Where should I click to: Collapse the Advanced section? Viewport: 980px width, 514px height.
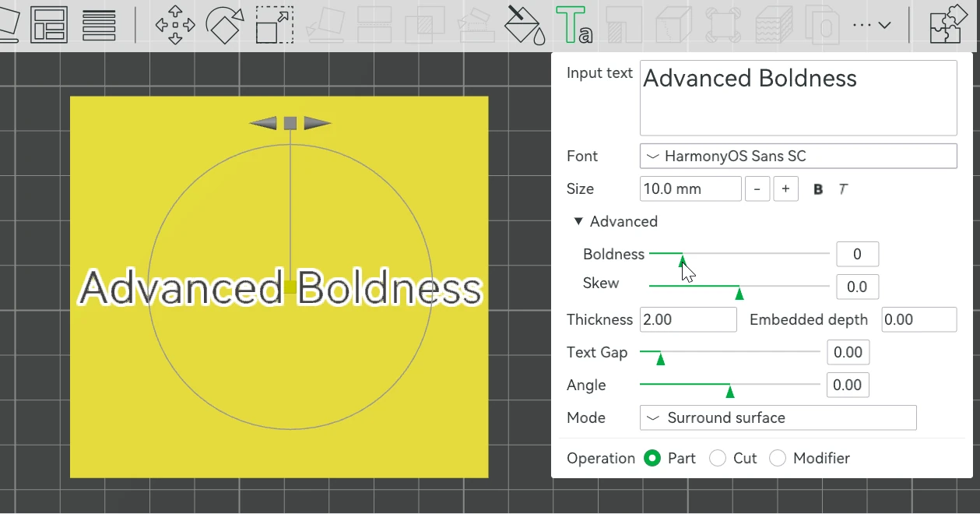pyautogui.click(x=578, y=221)
